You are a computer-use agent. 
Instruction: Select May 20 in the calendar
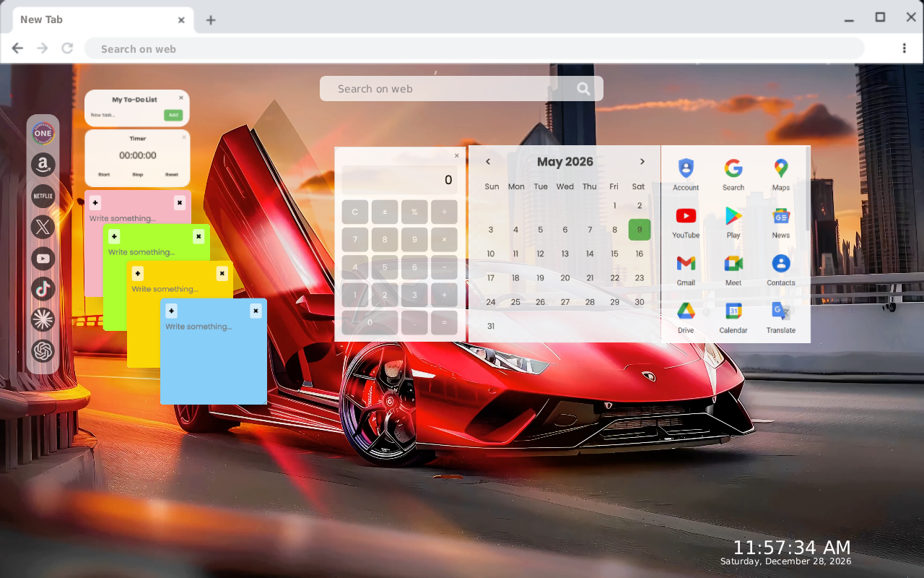click(565, 278)
